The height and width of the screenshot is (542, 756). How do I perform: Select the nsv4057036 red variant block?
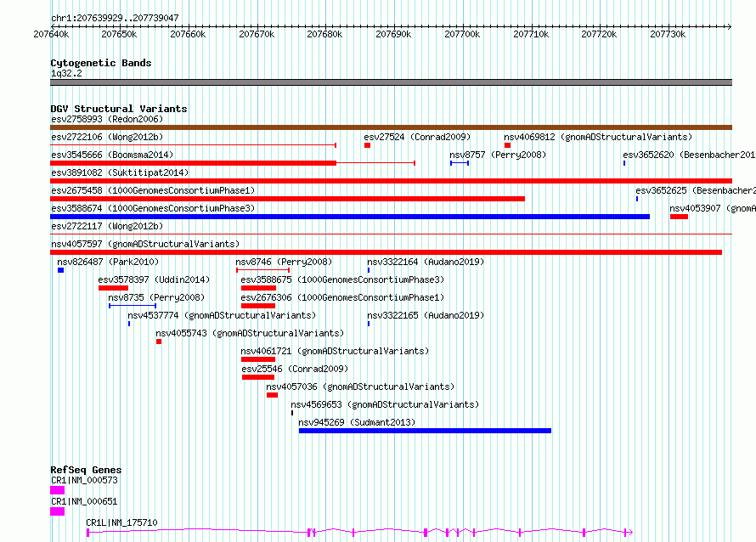point(272,395)
